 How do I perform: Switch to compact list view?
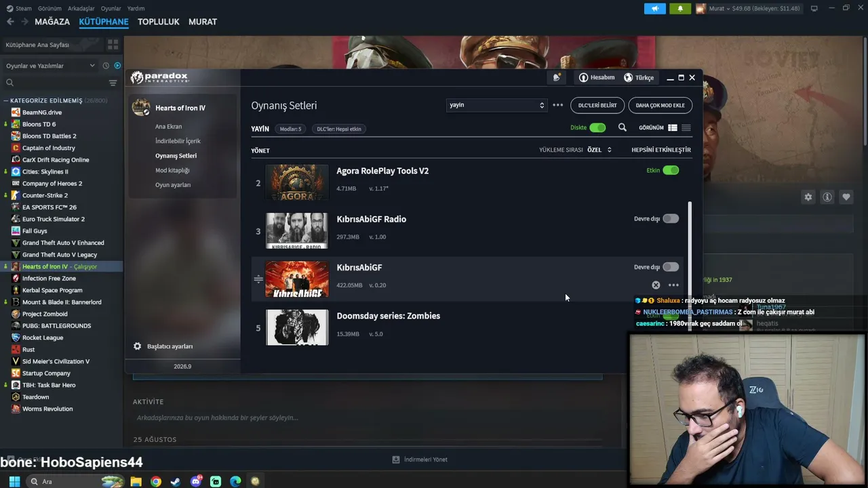tap(686, 127)
